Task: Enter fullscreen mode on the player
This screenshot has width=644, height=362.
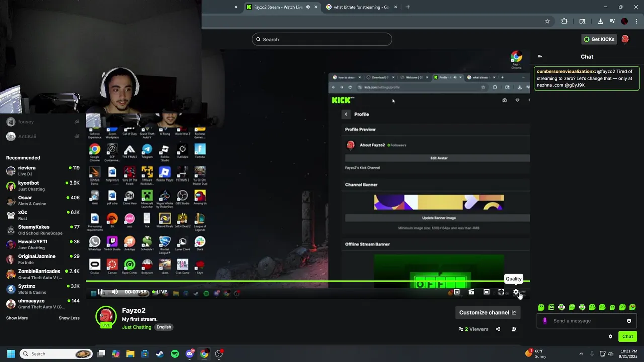Action: pos(501,292)
